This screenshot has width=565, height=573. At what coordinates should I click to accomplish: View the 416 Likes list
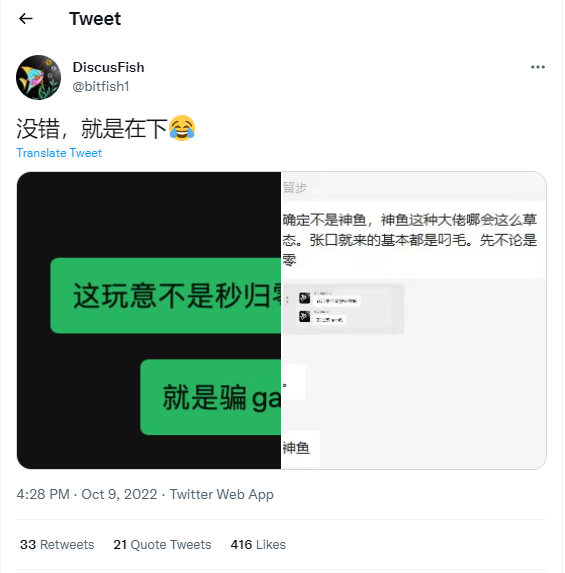click(258, 544)
